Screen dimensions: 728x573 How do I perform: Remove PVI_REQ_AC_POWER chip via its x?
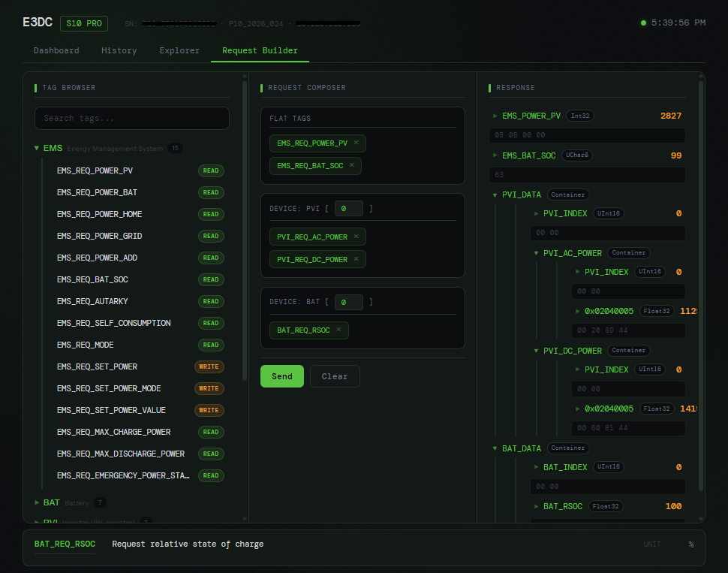[x=356, y=237]
